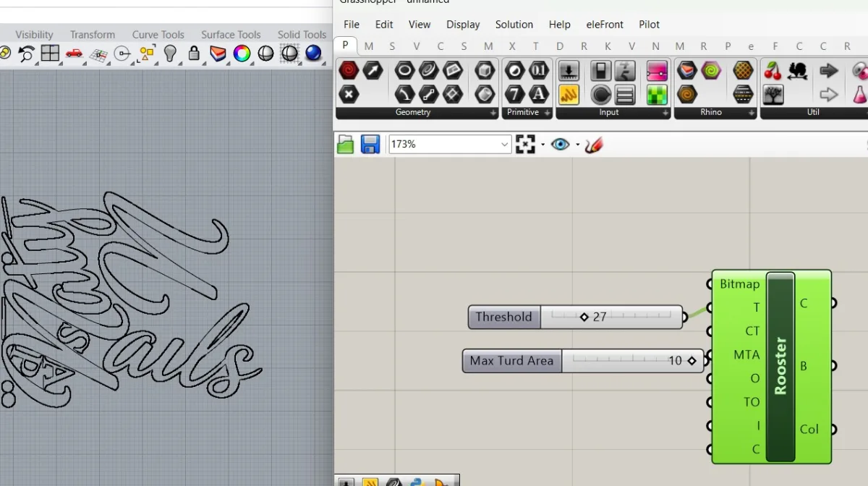The height and width of the screenshot is (486, 868).
Task: Click the four-viewport layout icon in Rhino
Action: tap(50, 54)
